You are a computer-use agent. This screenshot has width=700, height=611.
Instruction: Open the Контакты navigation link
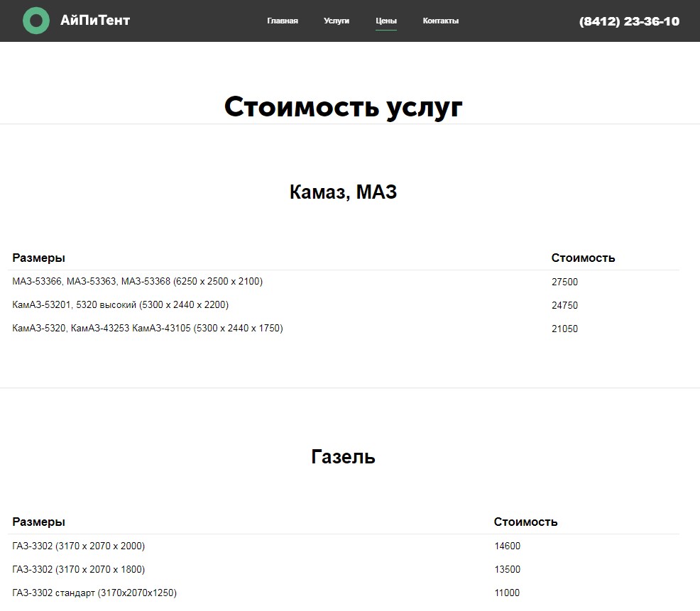pyautogui.click(x=440, y=21)
